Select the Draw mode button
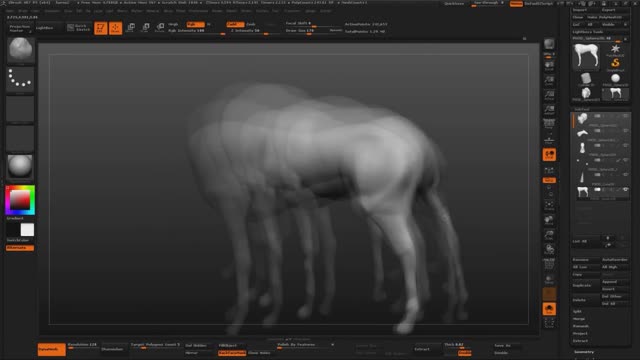This screenshot has width=640, height=360. click(116, 28)
